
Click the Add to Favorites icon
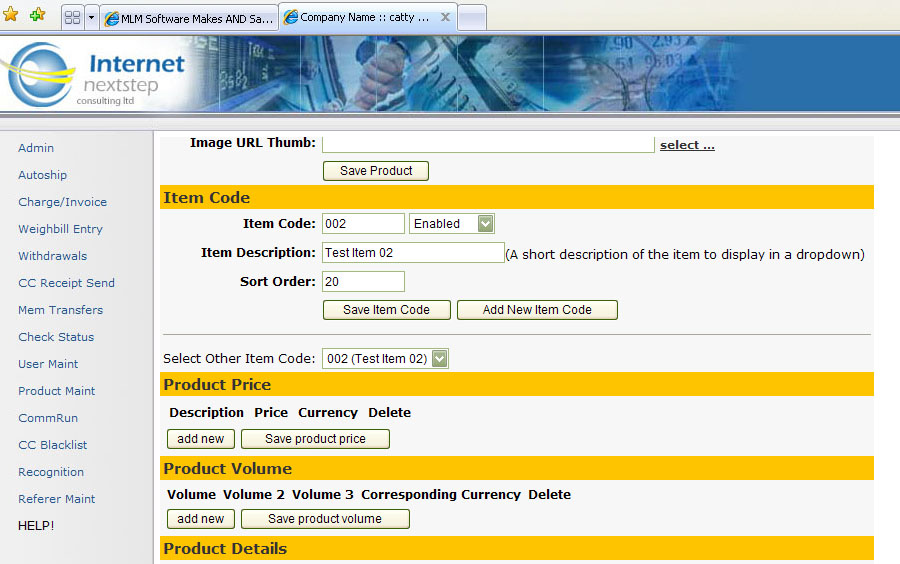[37, 15]
